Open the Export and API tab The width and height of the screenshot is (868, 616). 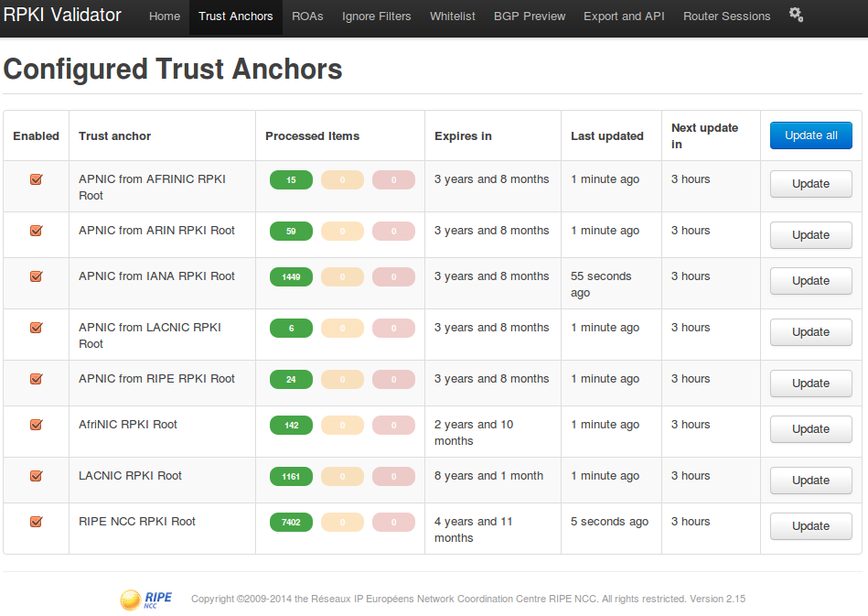coord(624,16)
